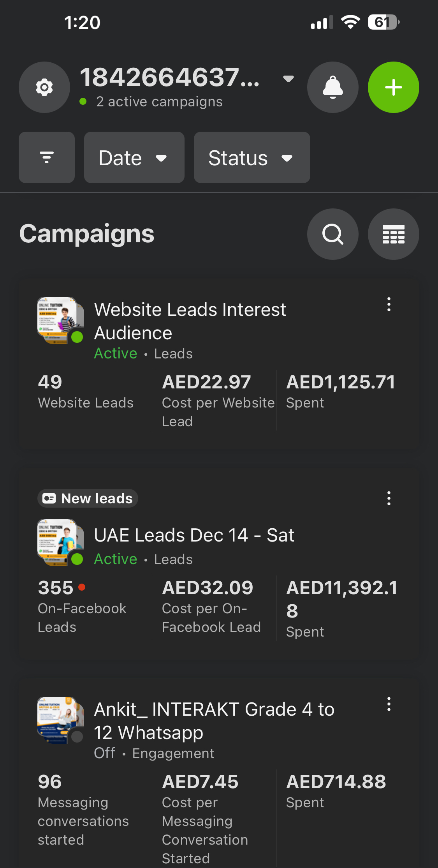Open Website Leads Interest Audience campaign
This screenshot has width=438, height=868.
point(190,321)
